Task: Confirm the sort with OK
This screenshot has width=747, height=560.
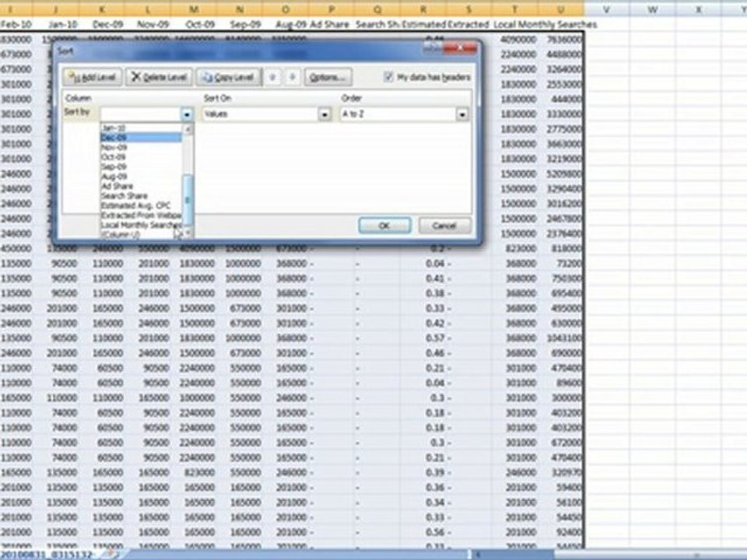Action: coord(384,226)
